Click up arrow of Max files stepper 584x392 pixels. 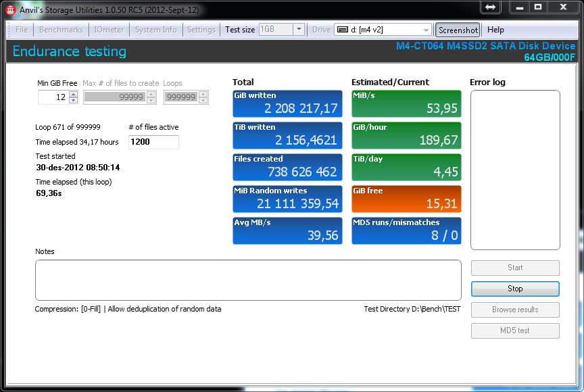151,94
